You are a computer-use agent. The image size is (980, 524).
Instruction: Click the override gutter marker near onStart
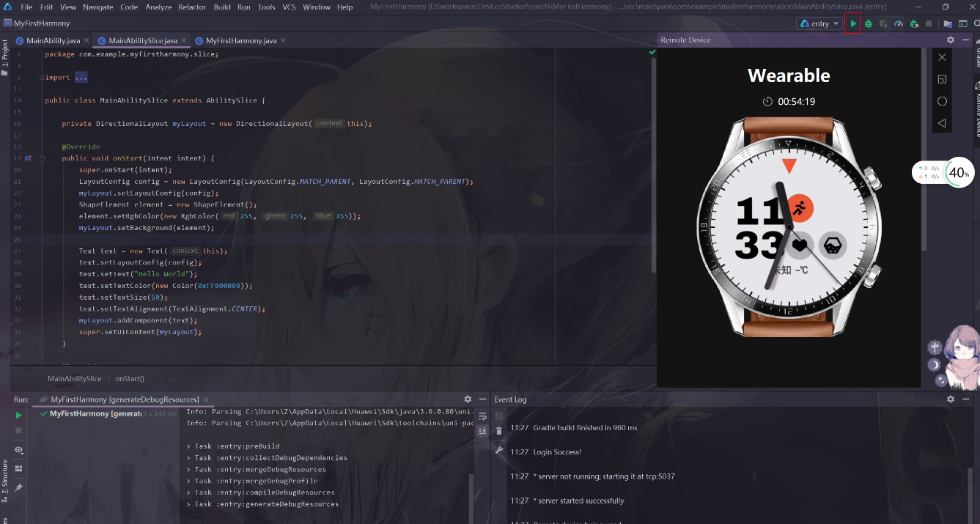(29, 158)
